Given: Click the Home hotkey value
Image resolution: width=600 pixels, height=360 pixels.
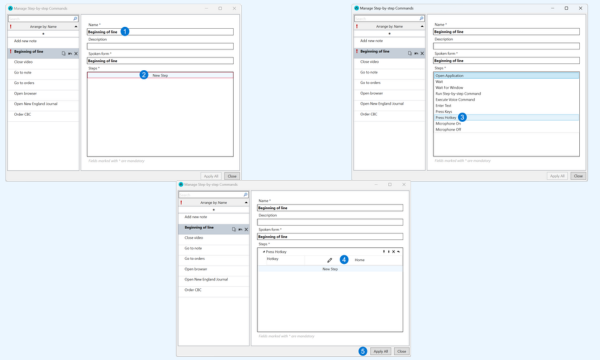Looking at the screenshot, I should coord(359,260).
